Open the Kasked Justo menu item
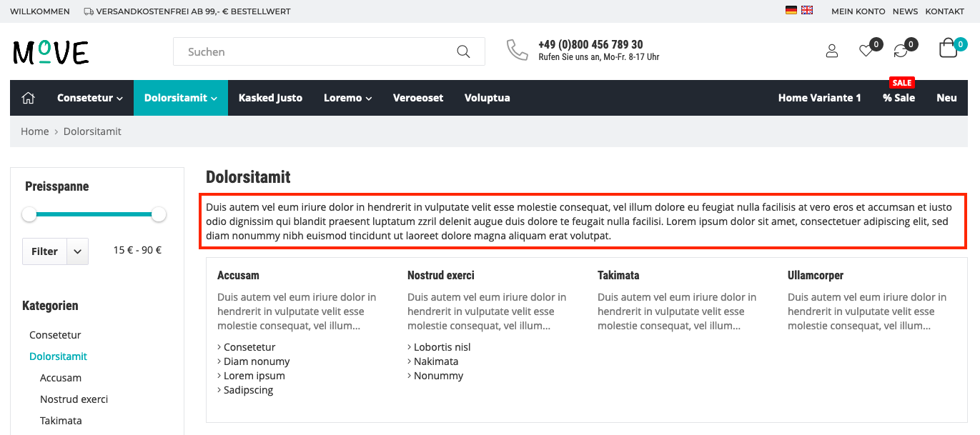Screen dimensions: 980x435 click(x=270, y=98)
